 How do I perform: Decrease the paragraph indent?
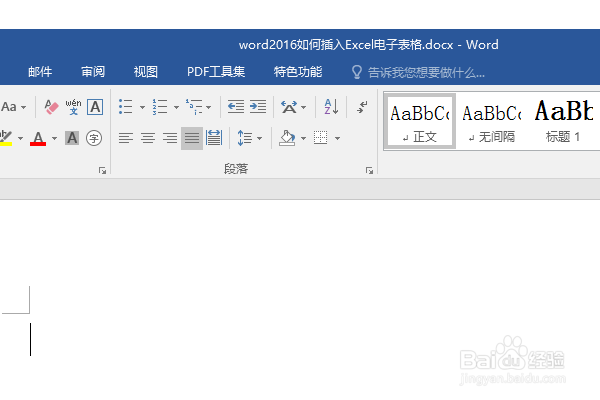point(236,107)
